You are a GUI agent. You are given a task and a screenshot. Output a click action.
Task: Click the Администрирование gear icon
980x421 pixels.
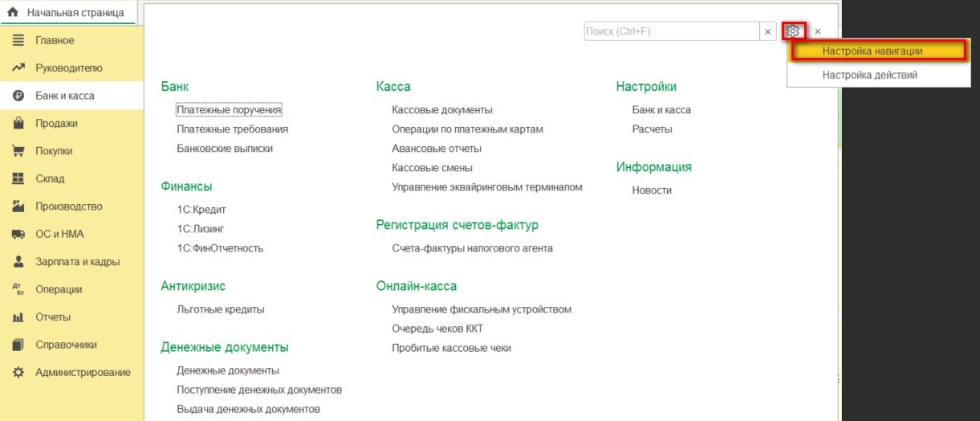(x=18, y=372)
